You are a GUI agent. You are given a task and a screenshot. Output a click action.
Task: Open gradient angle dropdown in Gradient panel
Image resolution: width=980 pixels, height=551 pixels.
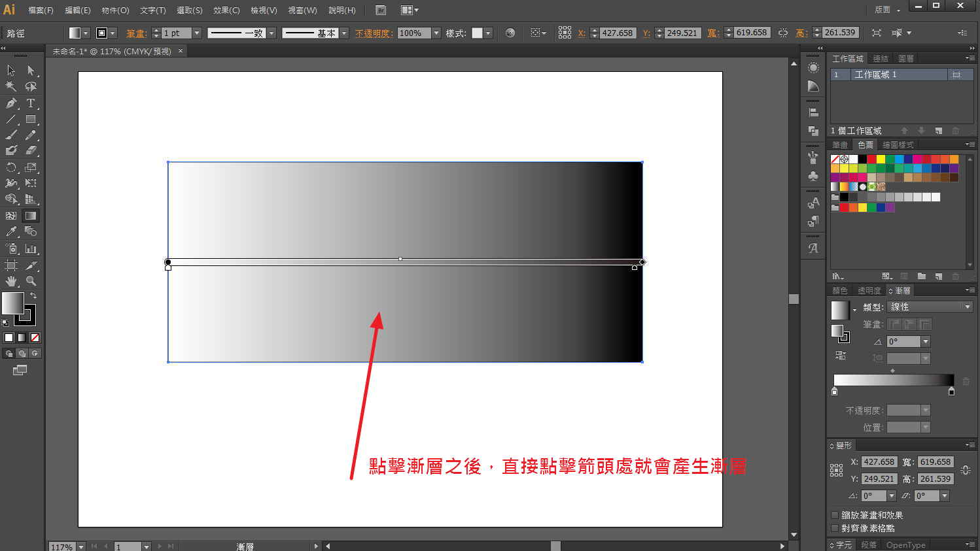[925, 341]
